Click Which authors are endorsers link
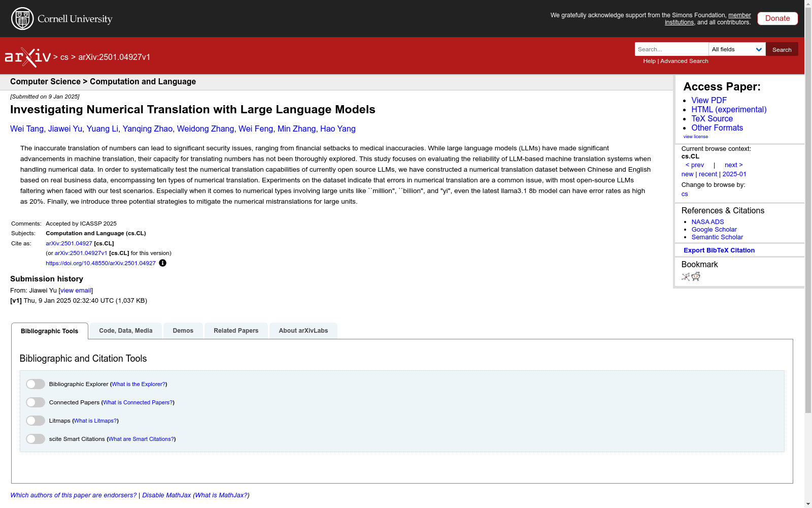Viewport: 812px width, 508px height. pyautogui.click(x=74, y=495)
